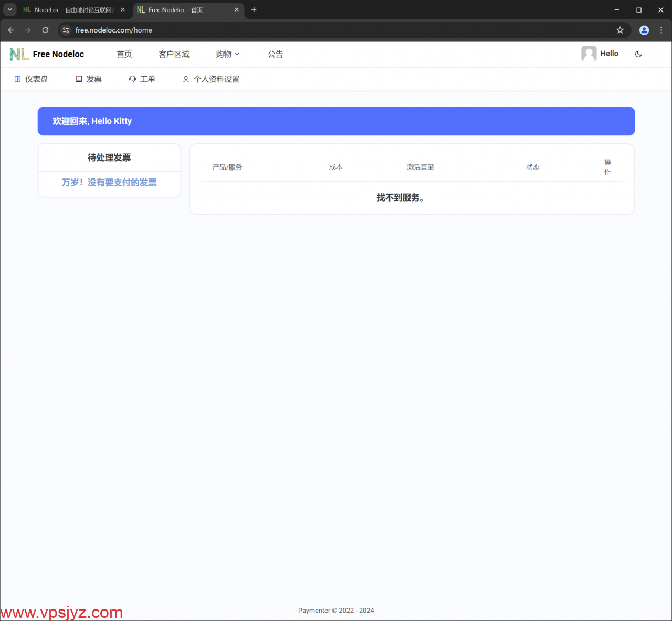Click the Free Nodeloc NL logo
The height and width of the screenshot is (621, 672).
(19, 54)
